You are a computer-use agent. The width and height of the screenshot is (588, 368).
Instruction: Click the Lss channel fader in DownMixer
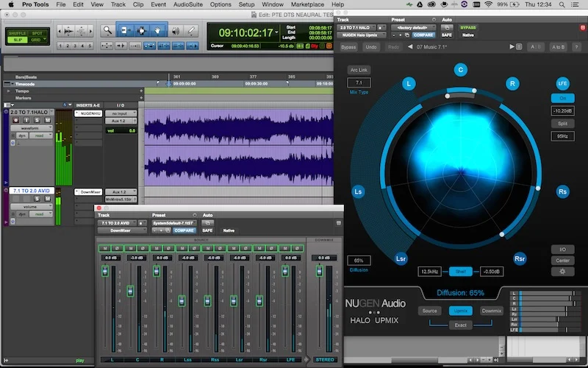pos(182,301)
